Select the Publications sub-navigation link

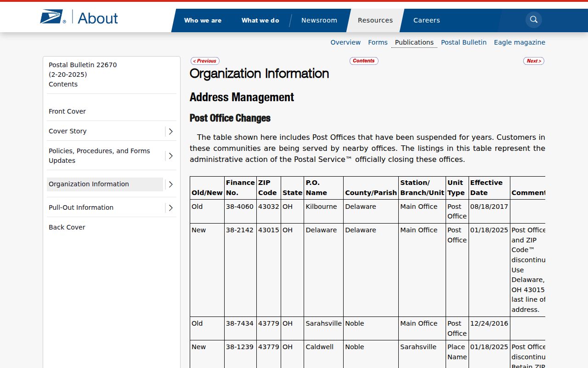pos(414,42)
